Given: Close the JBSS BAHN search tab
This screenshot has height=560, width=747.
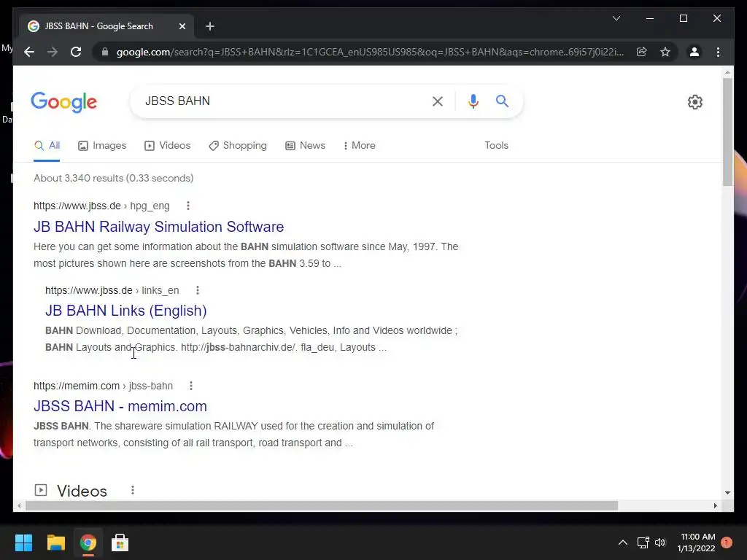Looking at the screenshot, I should [x=182, y=26].
